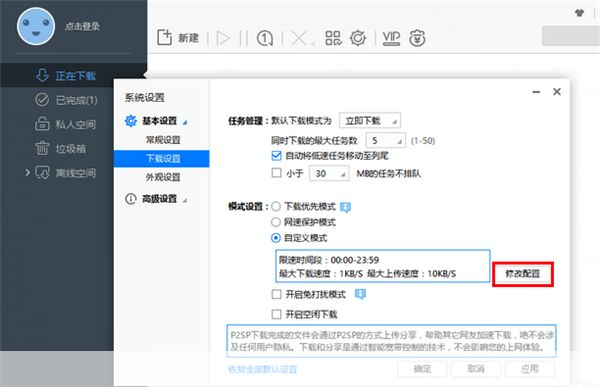Viewport: 600px width, 387px height.
Task: Click info icon beside 开启免打扰模式
Action: (x=360, y=294)
